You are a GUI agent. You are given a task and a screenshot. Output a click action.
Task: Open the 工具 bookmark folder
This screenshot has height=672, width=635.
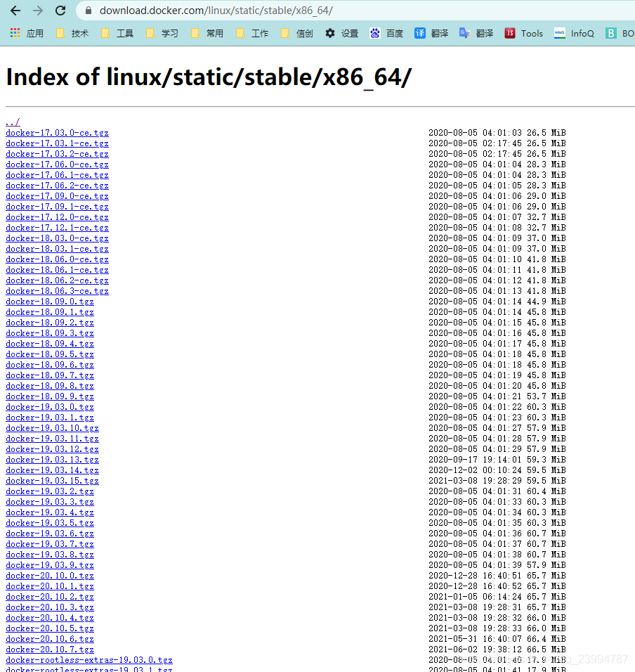click(x=117, y=34)
